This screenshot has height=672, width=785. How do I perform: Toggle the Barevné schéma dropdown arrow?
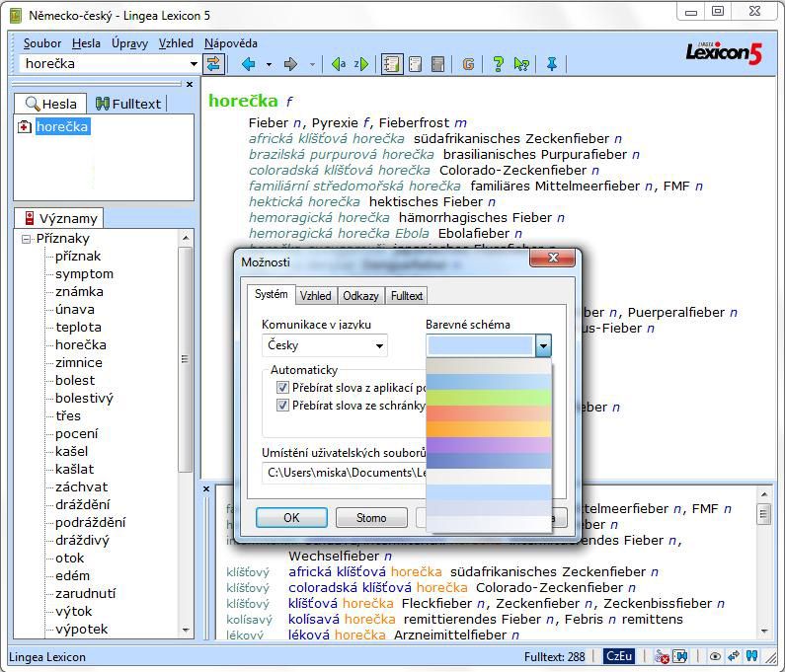[543, 345]
